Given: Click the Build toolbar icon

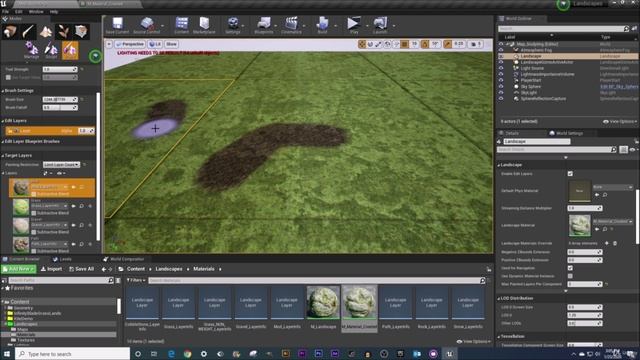Looking at the screenshot, I should pos(322,25).
